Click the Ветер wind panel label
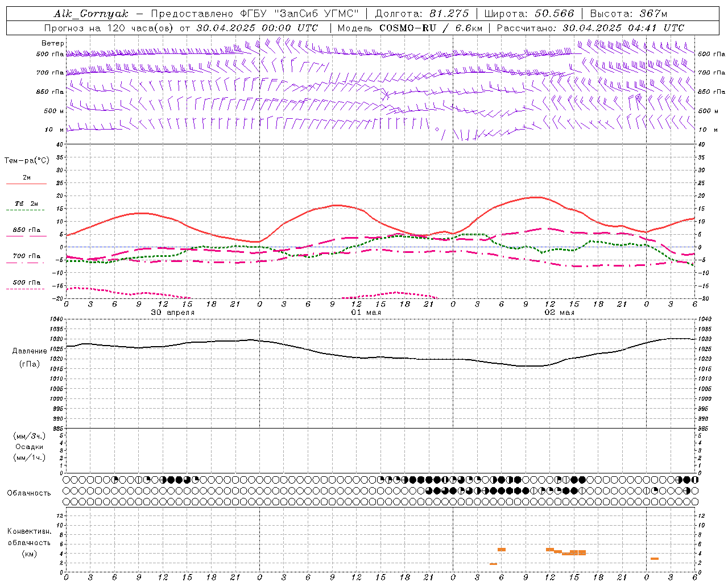728x582 pixels. coord(52,43)
